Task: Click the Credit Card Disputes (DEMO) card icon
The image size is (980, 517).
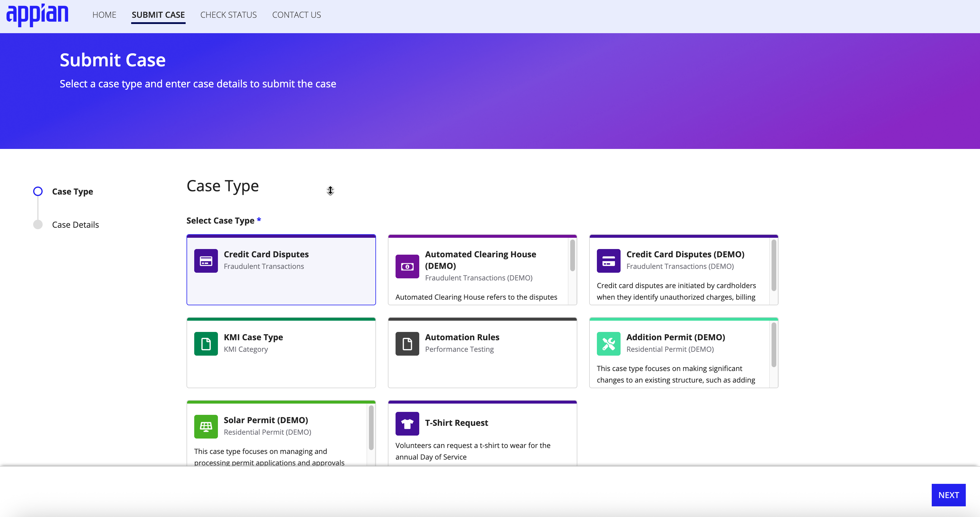Action: coord(608,261)
